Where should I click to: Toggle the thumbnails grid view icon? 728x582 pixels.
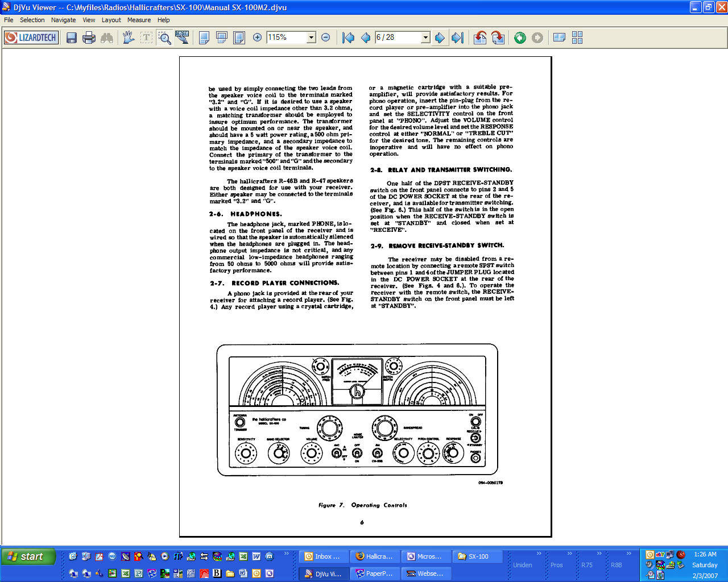577,38
